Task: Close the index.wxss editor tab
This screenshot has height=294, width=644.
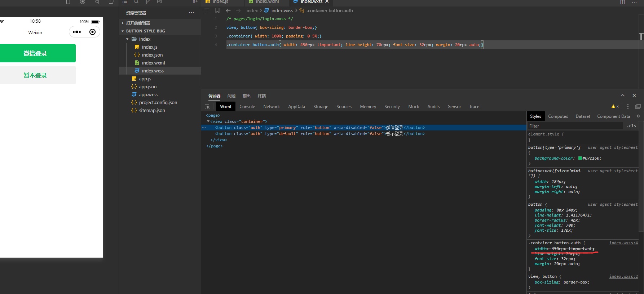Action: (327, 2)
